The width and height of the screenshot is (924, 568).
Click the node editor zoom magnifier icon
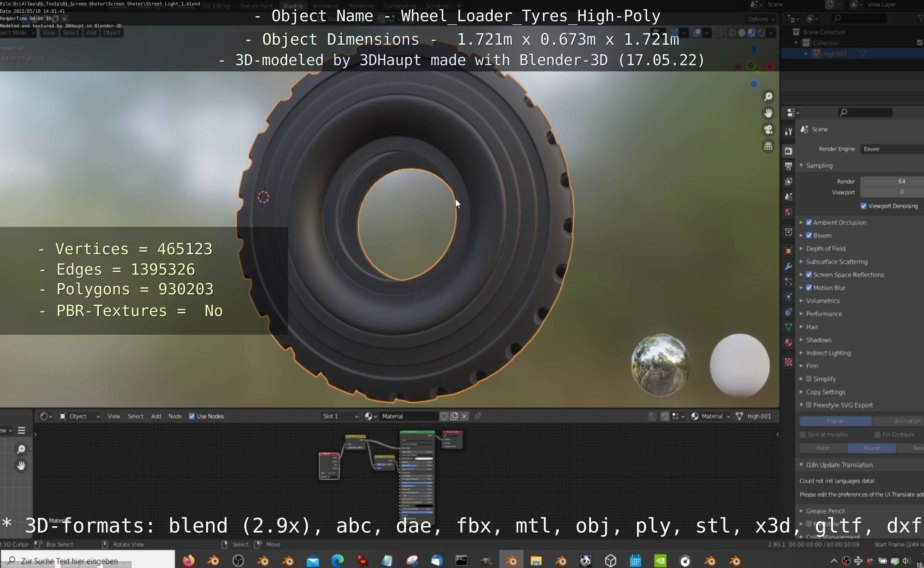21,449
